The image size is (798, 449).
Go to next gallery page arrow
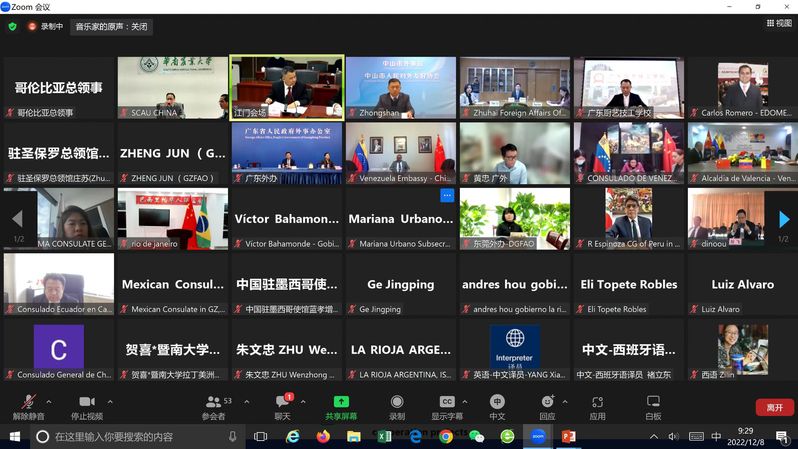tap(784, 219)
